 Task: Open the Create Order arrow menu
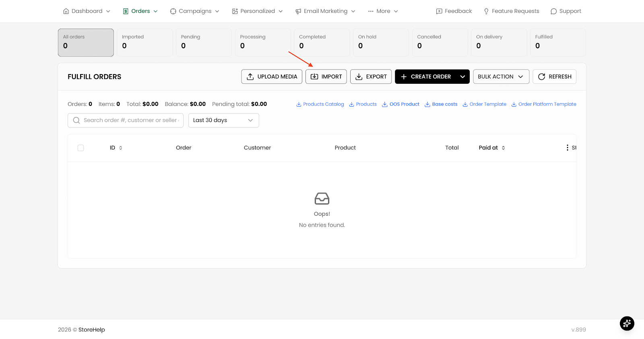point(462,76)
